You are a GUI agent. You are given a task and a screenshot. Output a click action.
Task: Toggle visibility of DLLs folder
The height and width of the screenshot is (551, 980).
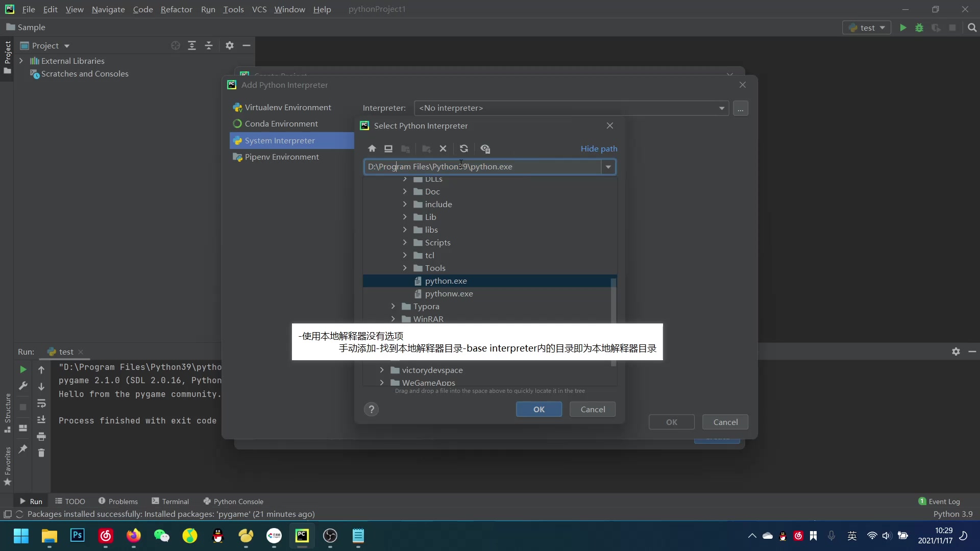click(x=405, y=178)
